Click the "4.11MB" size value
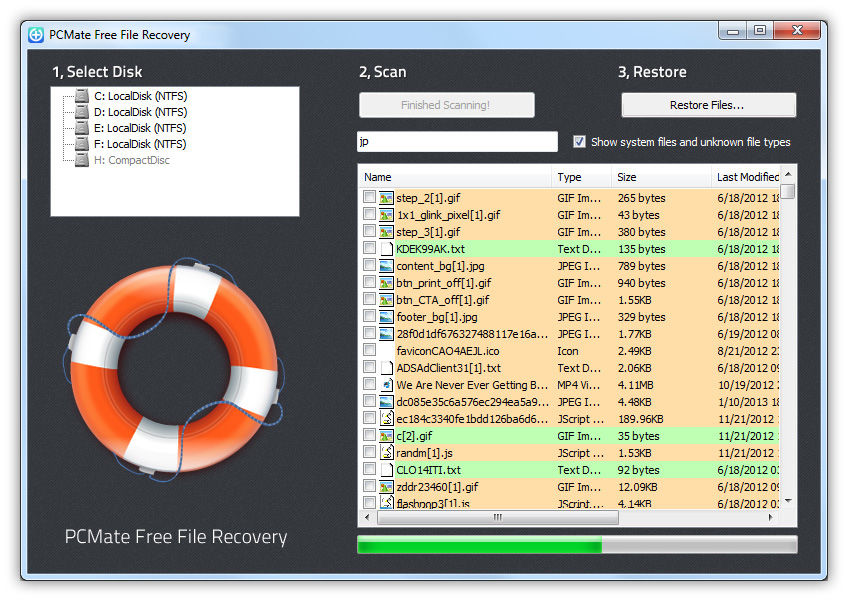848x601 pixels. (635, 385)
